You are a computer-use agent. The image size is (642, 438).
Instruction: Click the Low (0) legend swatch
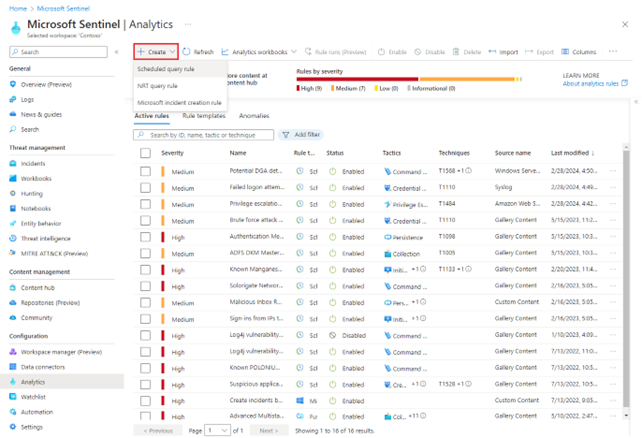pos(376,88)
